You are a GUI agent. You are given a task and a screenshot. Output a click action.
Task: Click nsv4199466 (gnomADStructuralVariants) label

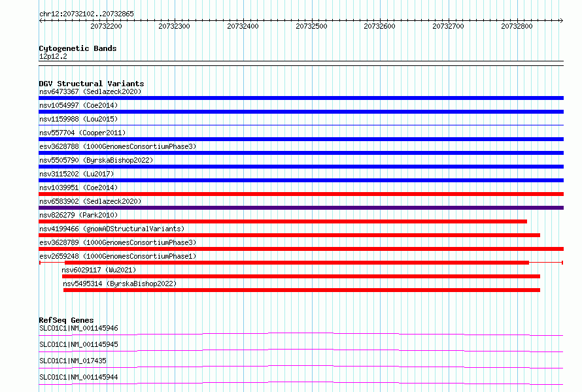(112, 229)
